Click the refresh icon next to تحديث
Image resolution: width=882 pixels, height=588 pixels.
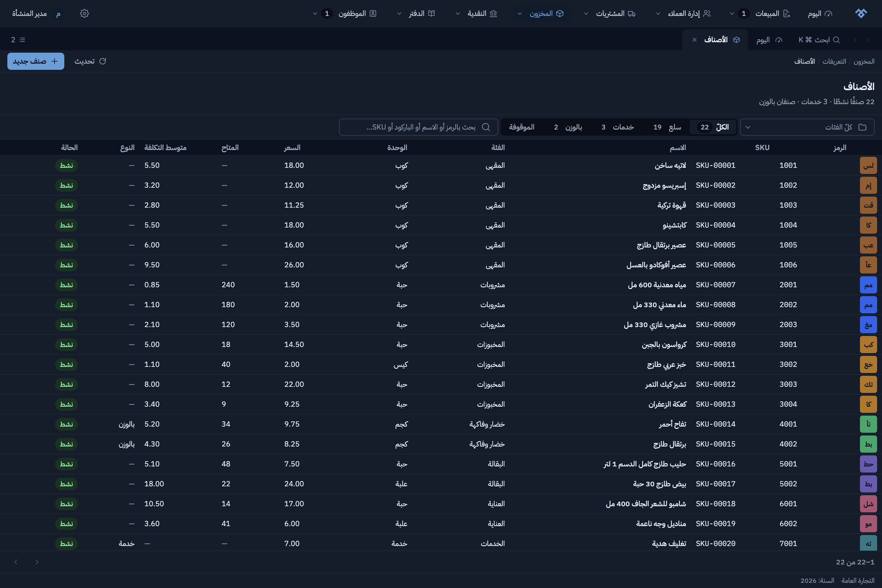click(103, 61)
